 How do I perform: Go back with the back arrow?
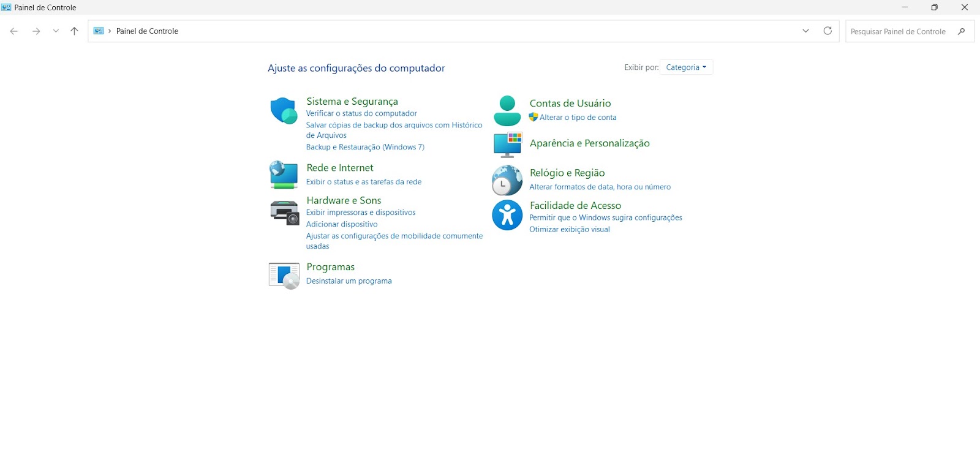pos(13,31)
